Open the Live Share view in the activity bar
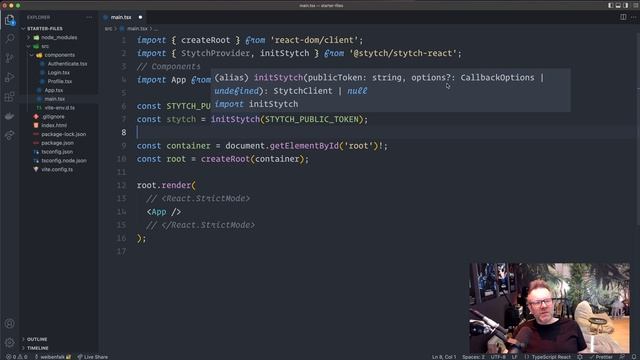 coord(10,135)
